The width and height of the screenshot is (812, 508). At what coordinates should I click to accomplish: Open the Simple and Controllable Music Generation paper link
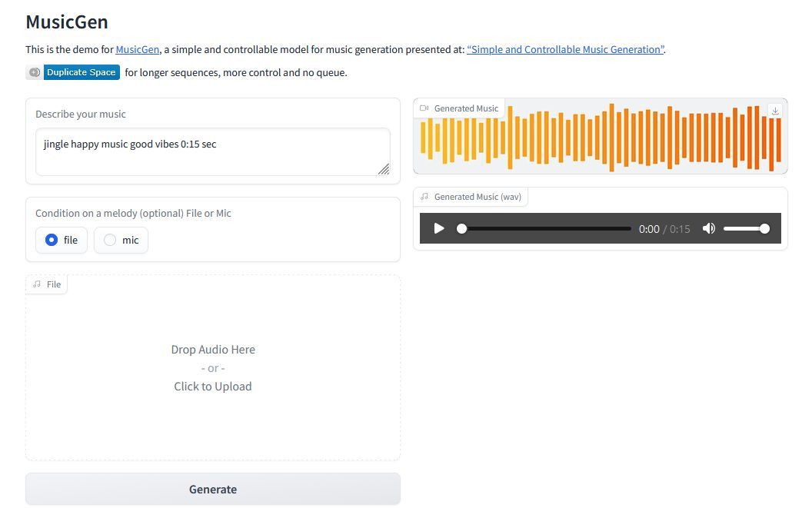[x=565, y=50]
